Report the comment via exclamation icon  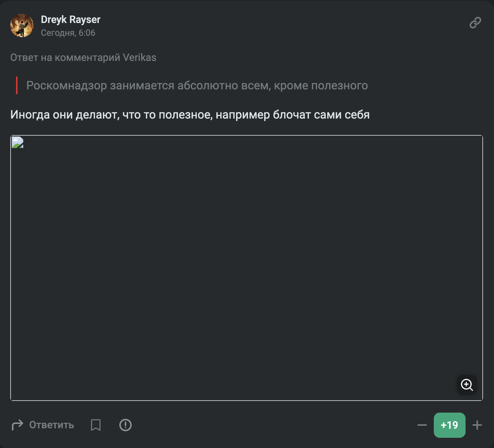point(126,425)
